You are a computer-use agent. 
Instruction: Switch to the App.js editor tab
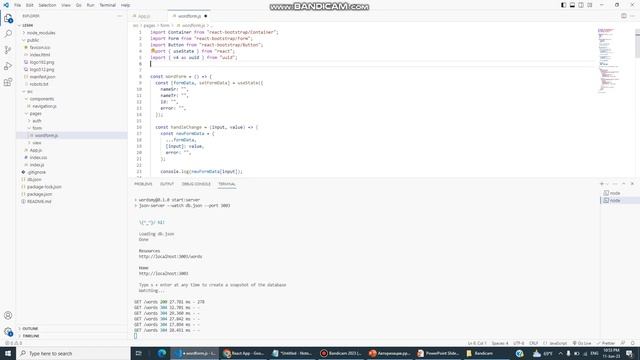point(148,16)
